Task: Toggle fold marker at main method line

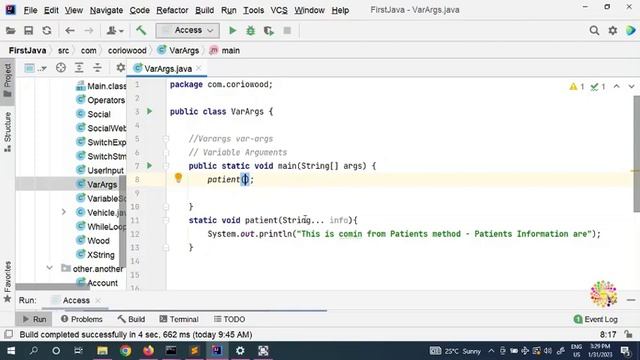Action: pos(166,166)
